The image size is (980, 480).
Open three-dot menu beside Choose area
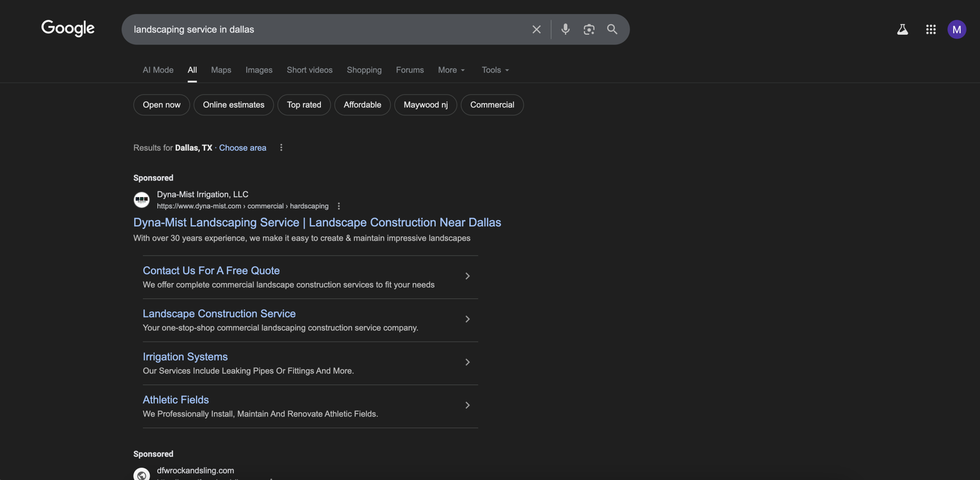click(x=281, y=148)
